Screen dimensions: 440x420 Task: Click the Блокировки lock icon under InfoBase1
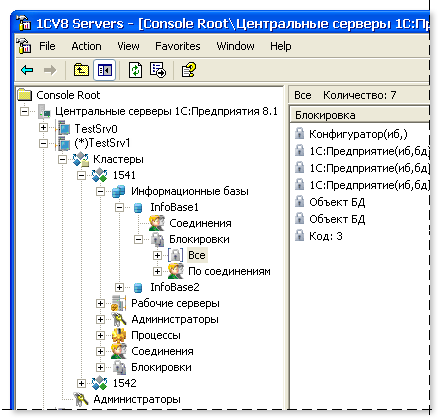[157, 239]
